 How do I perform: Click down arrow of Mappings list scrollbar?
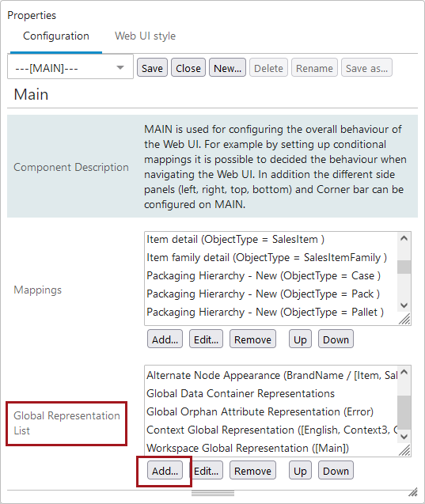pos(404,305)
